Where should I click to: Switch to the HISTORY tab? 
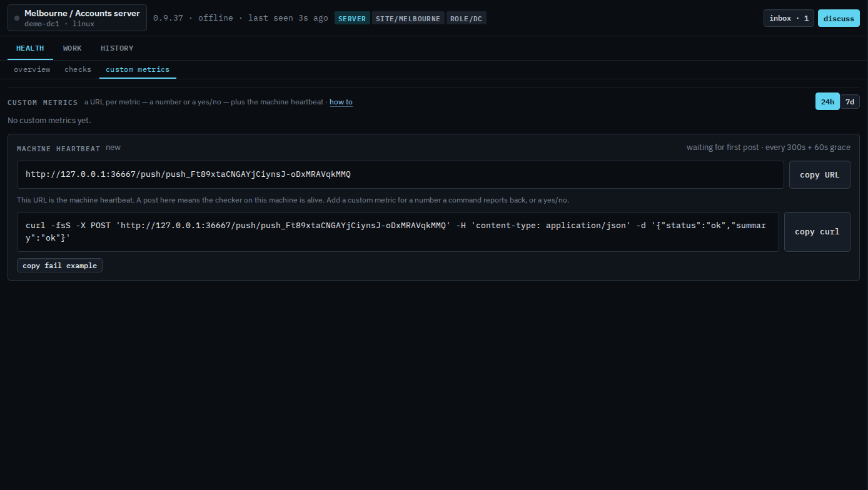[117, 48]
